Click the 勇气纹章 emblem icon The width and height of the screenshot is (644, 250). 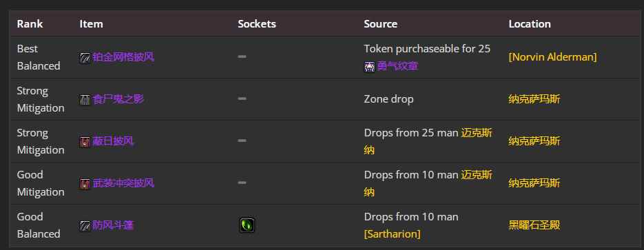tap(369, 67)
